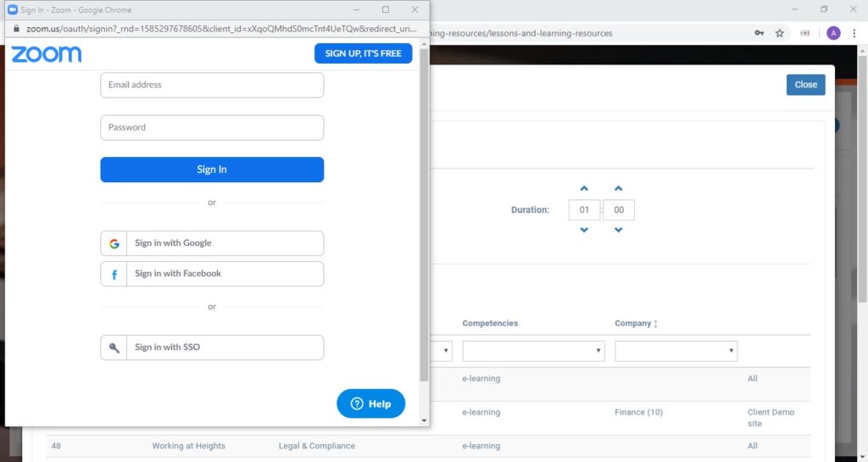
Task: Click the Google sign-in icon
Action: point(114,243)
